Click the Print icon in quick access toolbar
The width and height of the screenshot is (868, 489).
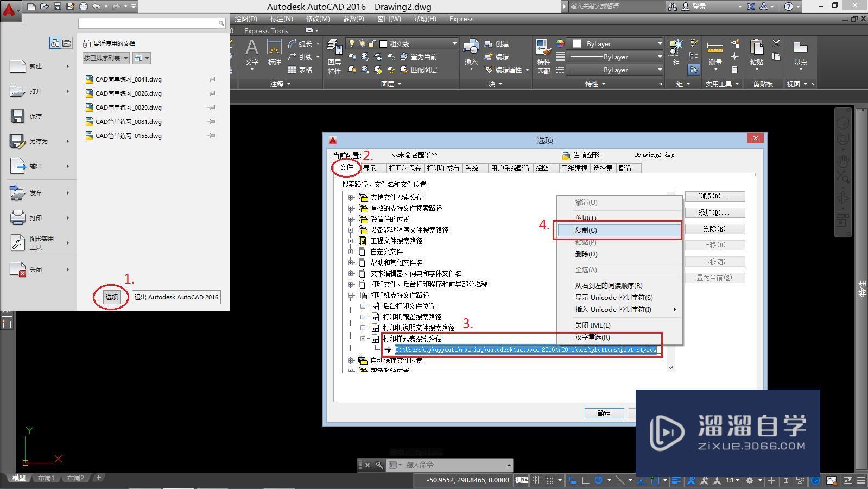coord(83,7)
